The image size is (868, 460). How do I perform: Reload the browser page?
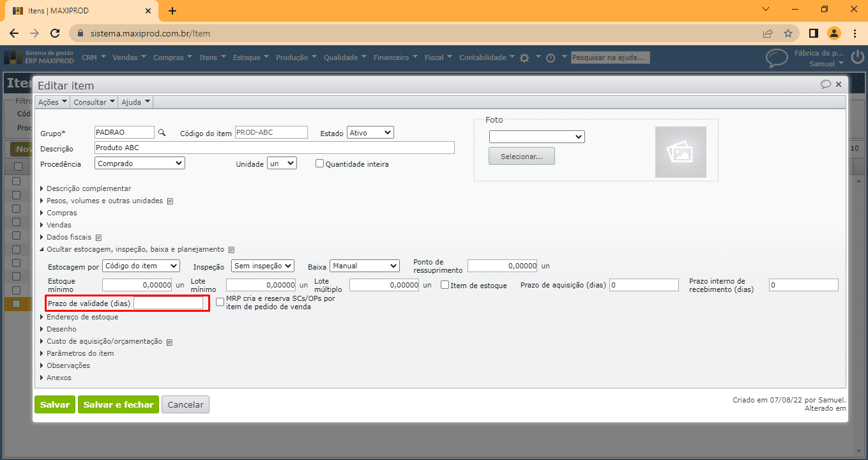pyautogui.click(x=55, y=33)
